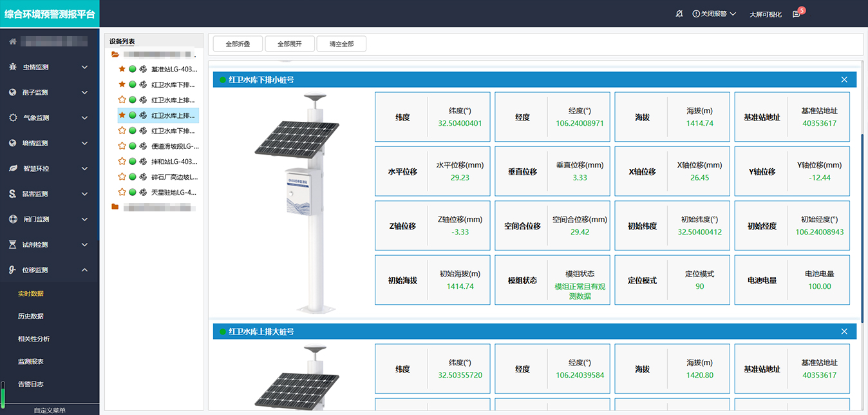This screenshot has height=415, width=868.
Task: Click the vertical scrollbar of data panel
Action: [862, 226]
